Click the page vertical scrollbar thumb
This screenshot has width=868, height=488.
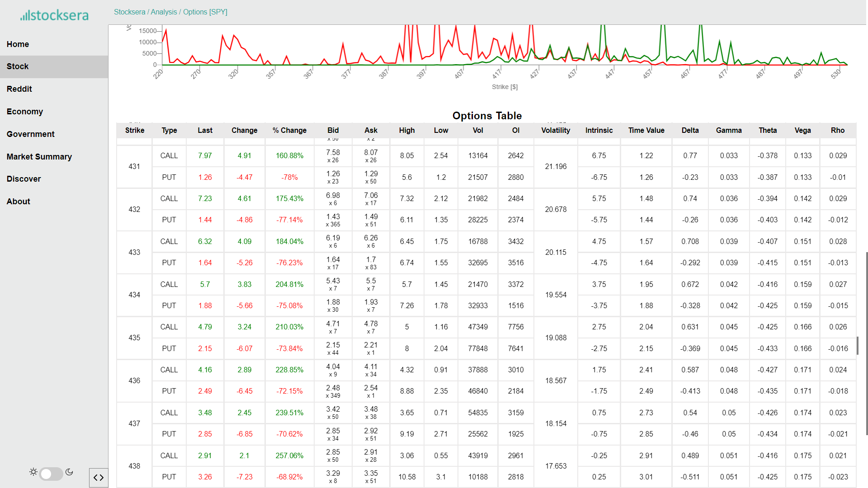(x=866, y=343)
